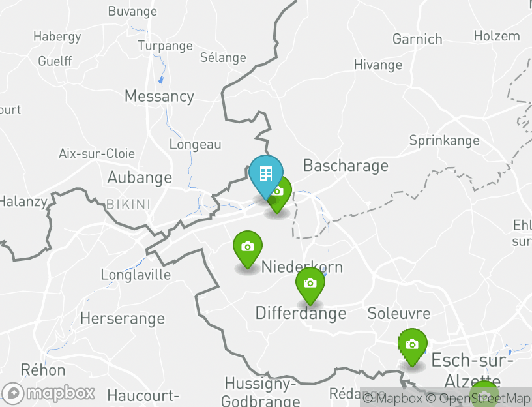The width and height of the screenshot is (532, 407).
Task: Click the Longlaville town label
Action: pyautogui.click(x=136, y=275)
